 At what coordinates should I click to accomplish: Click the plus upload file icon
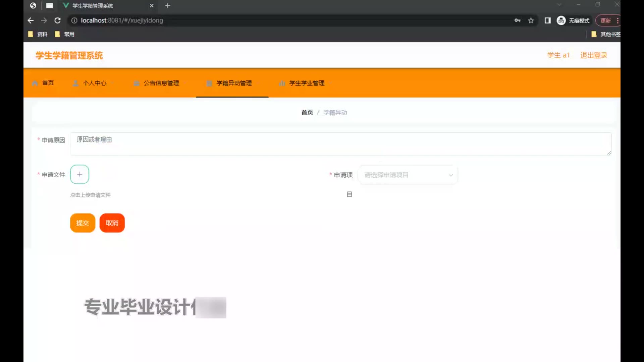click(79, 174)
